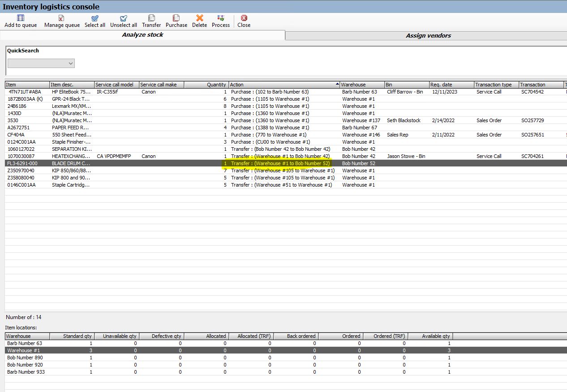Sort by the Item desc. column header

72,85
